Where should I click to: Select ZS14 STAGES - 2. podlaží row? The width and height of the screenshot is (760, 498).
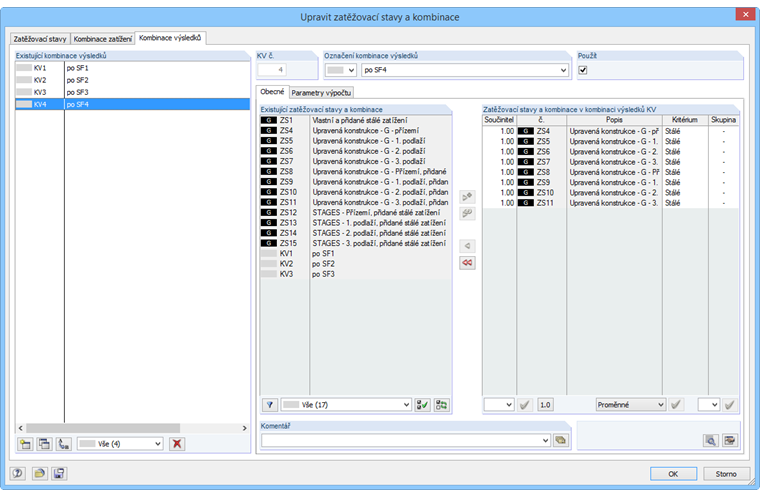355,233
